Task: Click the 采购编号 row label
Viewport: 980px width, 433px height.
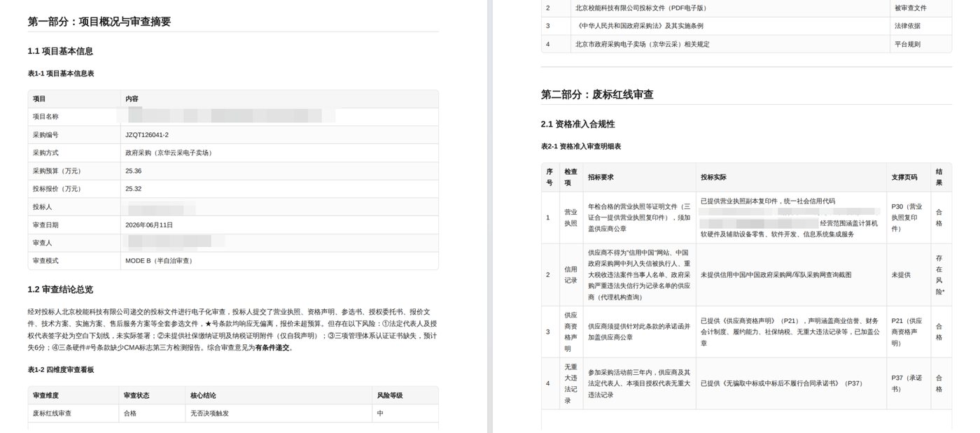Action: click(x=45, y=134)
